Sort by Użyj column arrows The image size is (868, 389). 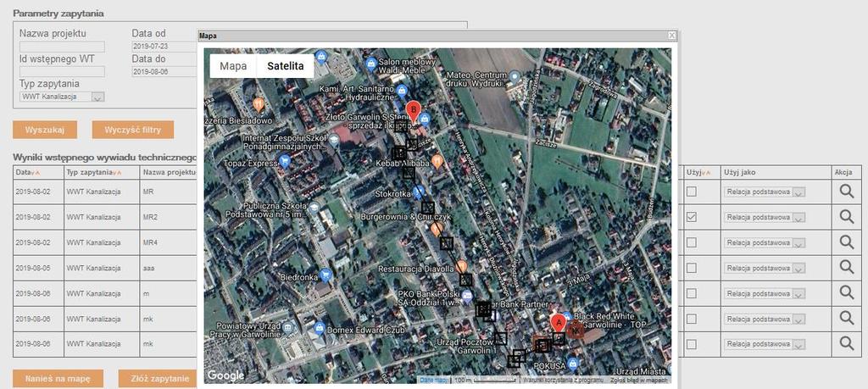pyautogui.click(x=706, y=173)
